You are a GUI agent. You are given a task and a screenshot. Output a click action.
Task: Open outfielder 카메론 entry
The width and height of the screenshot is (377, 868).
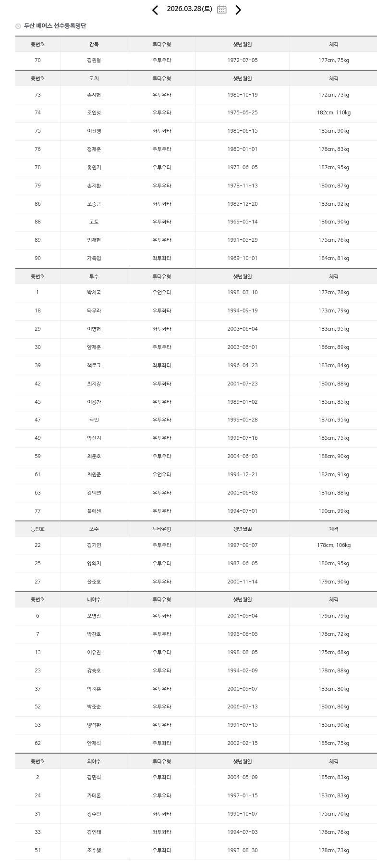(94, 796)
